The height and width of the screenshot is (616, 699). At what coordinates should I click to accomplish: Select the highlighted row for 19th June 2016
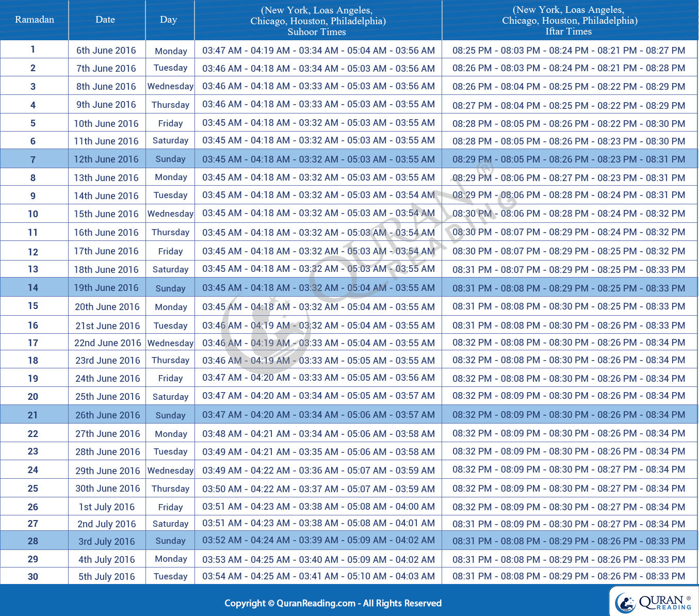[x=349, y=287]
